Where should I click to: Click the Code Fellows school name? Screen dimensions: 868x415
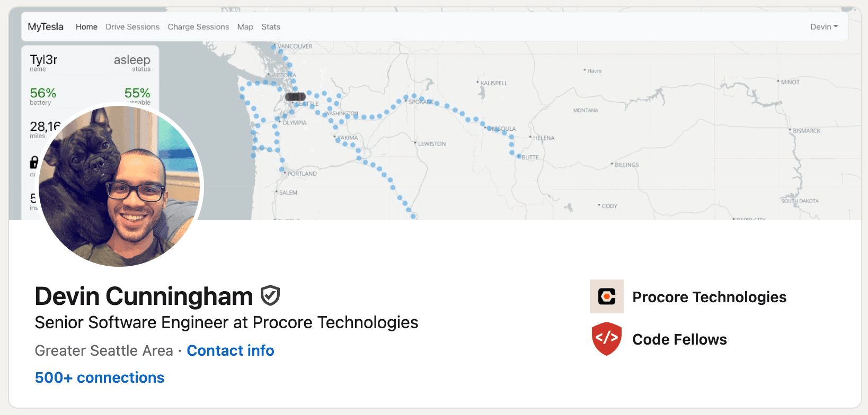click(679, 339)
